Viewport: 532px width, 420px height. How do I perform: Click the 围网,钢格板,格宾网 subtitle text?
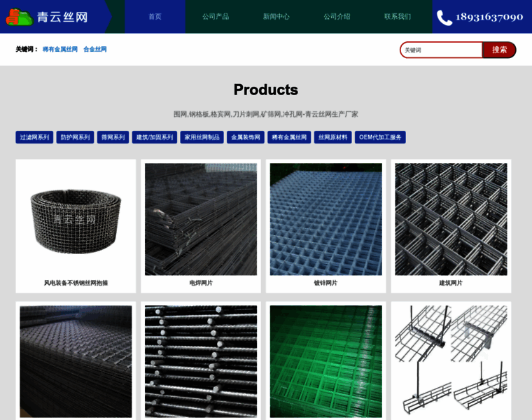click(x=266, y=114)
